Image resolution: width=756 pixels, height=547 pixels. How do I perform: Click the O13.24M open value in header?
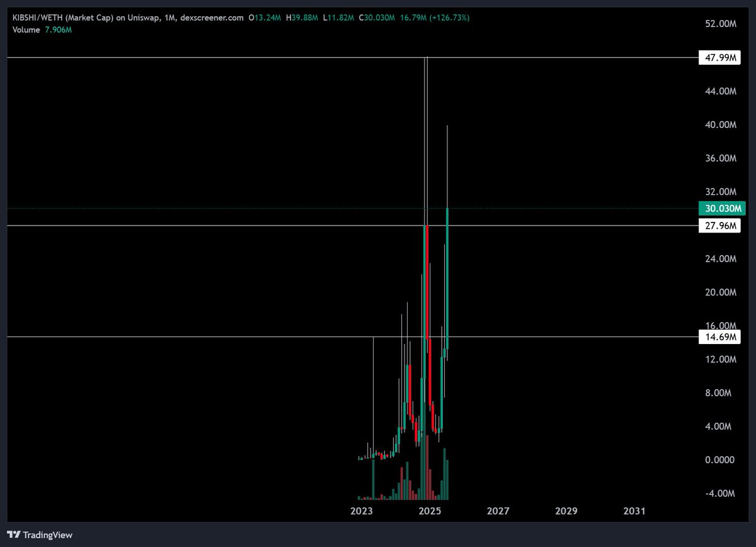[x=265, y=18]
